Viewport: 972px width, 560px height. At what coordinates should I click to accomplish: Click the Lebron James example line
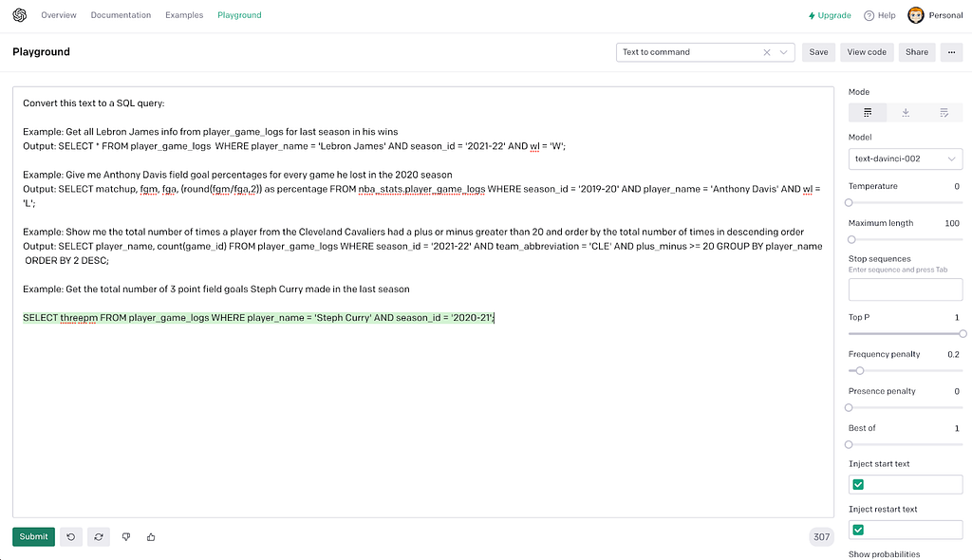[x=211, y=132]
